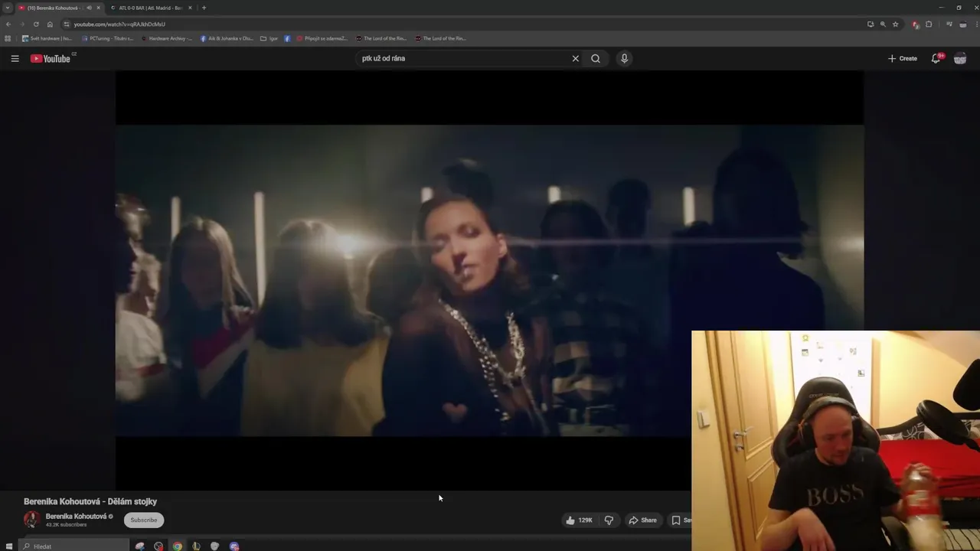This screenshot has width=980, height=551.
Task: Open the Alk & Johanka Facebook bookmark
Action: (x=227, y=38)
